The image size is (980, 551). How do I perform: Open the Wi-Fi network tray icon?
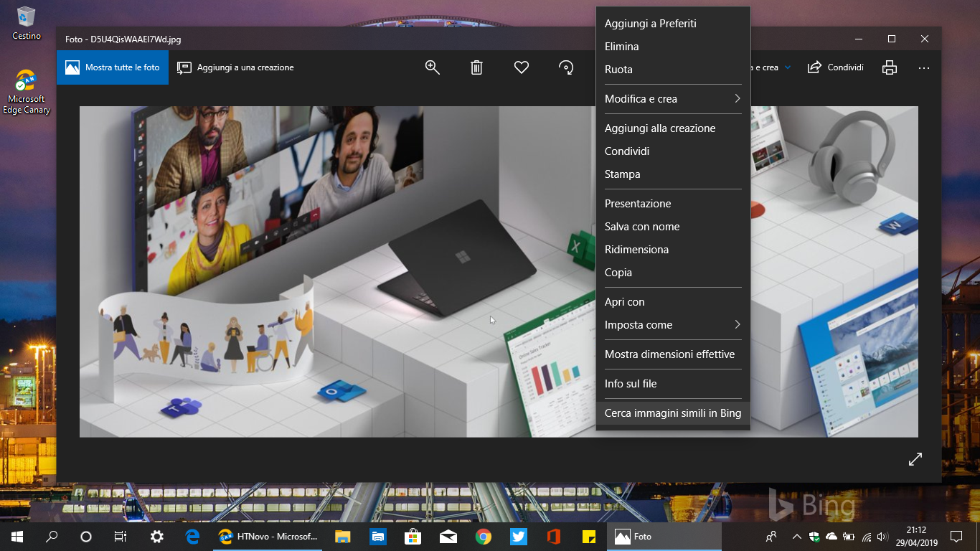867,537
